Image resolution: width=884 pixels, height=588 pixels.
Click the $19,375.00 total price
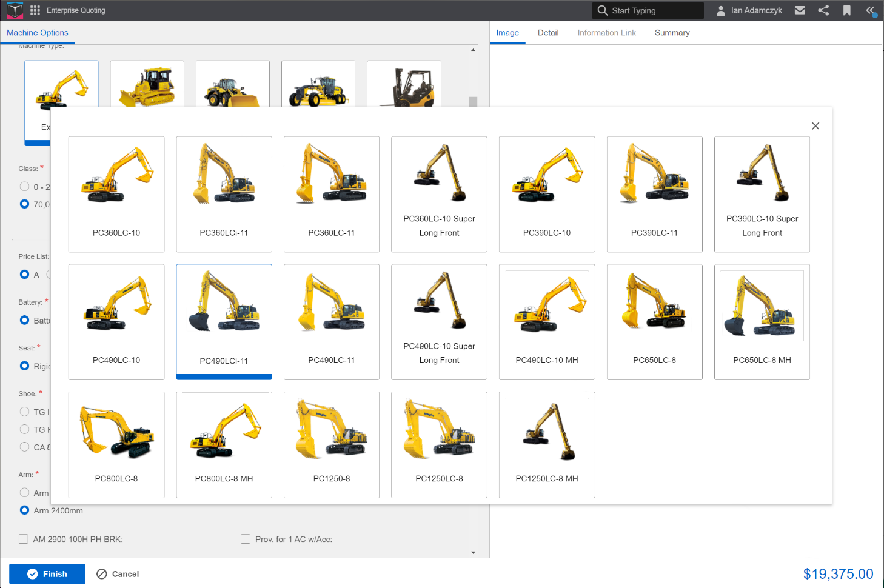pyautogui.click(x=838, y=574)
